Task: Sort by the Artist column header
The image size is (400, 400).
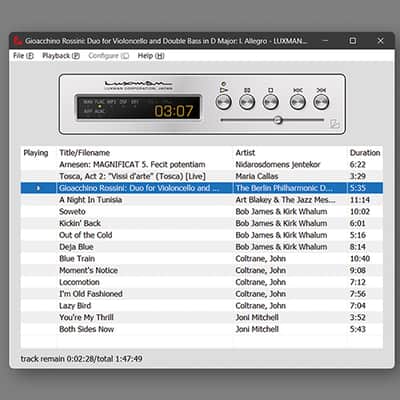Action: coord(245,153)
